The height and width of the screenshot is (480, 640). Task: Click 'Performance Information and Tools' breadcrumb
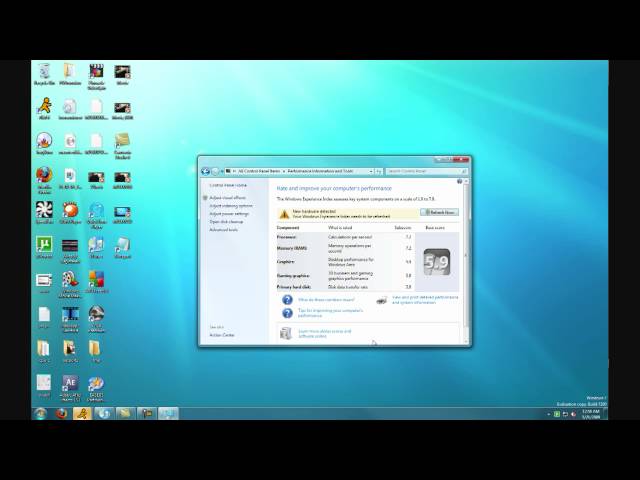(320, 171)
